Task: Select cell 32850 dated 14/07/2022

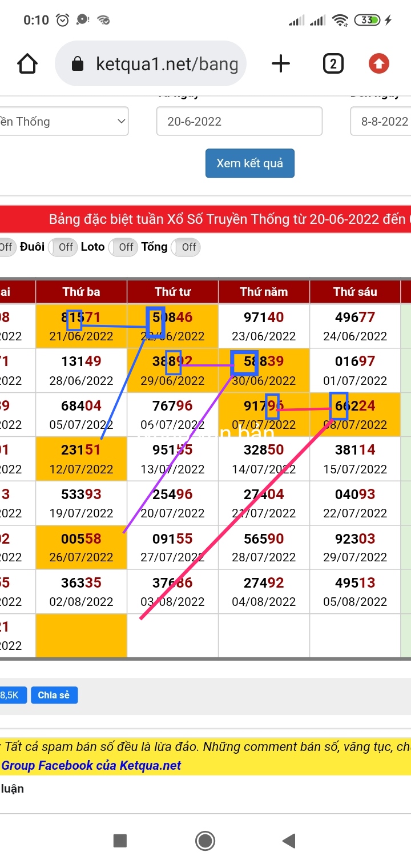Action: click(x=264, y=459)
